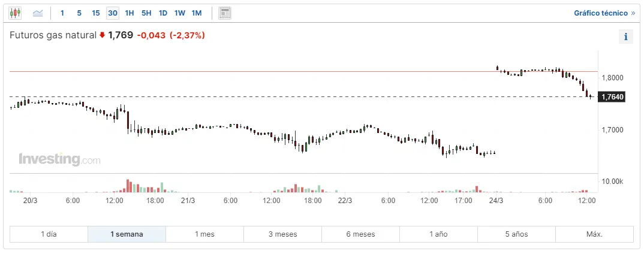Screen dimensions: 644x254
Task: Click the 24/3 date marker on time axis
Action: [496, 201]
